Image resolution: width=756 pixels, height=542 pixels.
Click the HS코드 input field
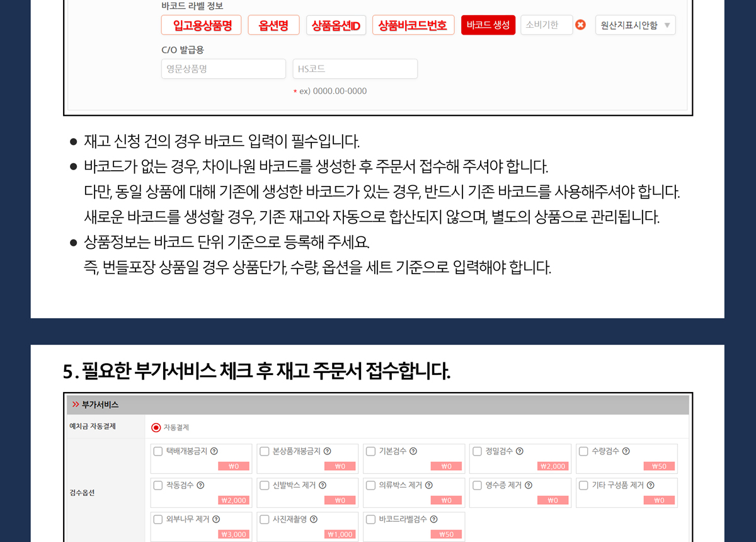[x=355, y=69]
